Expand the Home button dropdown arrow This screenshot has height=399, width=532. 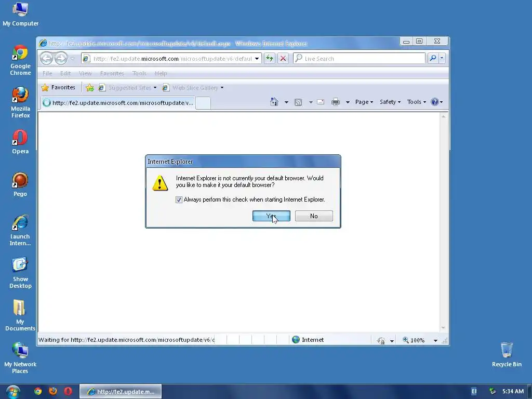pos(286,102)
